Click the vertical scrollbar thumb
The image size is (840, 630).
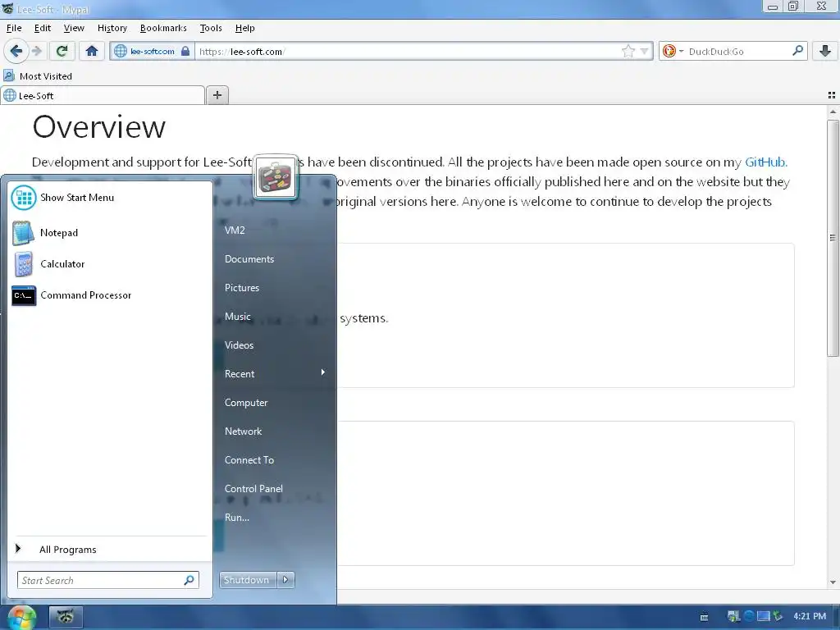(832, 238)
